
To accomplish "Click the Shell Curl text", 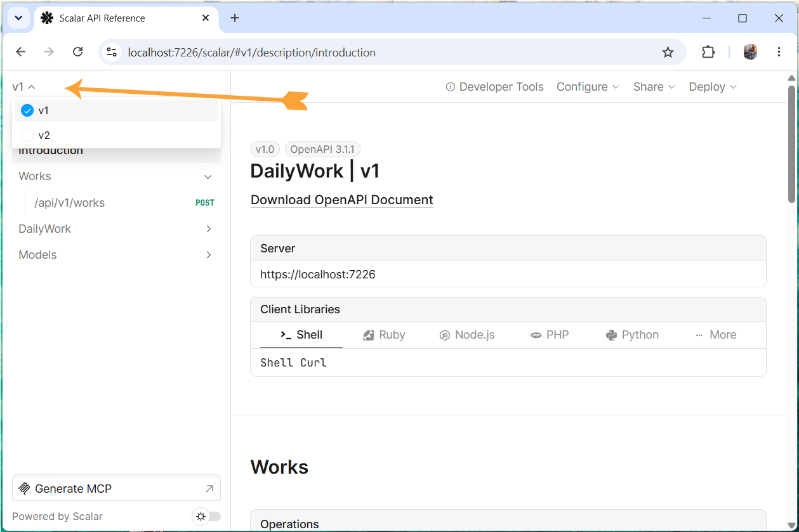I will coord(293,363).
